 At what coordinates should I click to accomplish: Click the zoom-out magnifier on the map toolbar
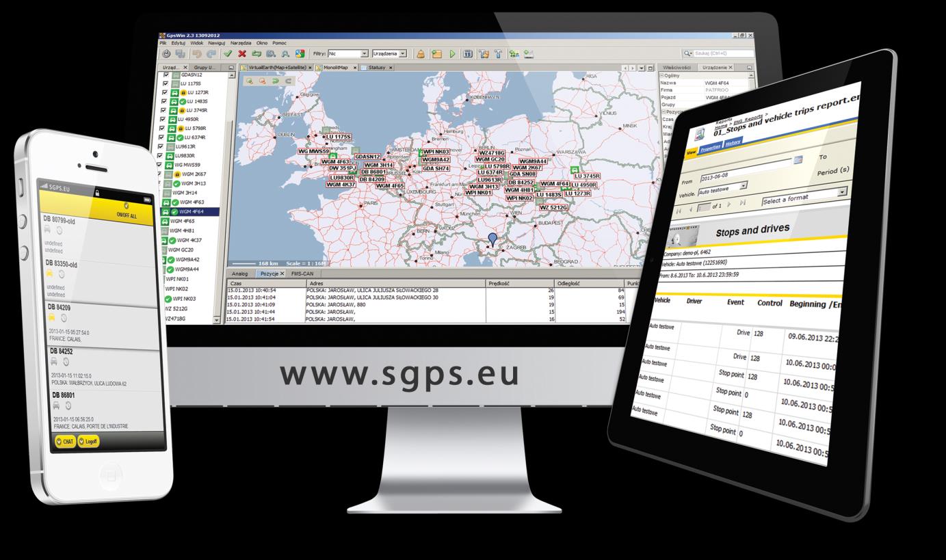click(x=262, y=81)
